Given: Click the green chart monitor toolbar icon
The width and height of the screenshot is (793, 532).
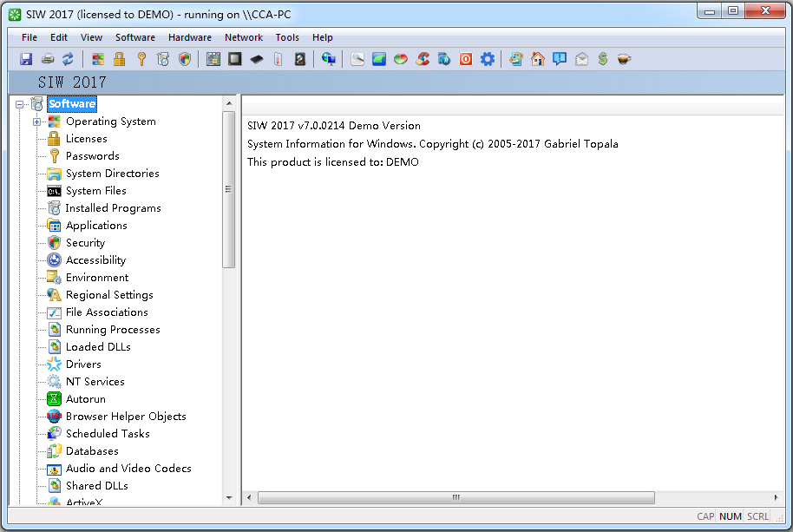Looking at the screenshot, I should click(x=379, y=59).
